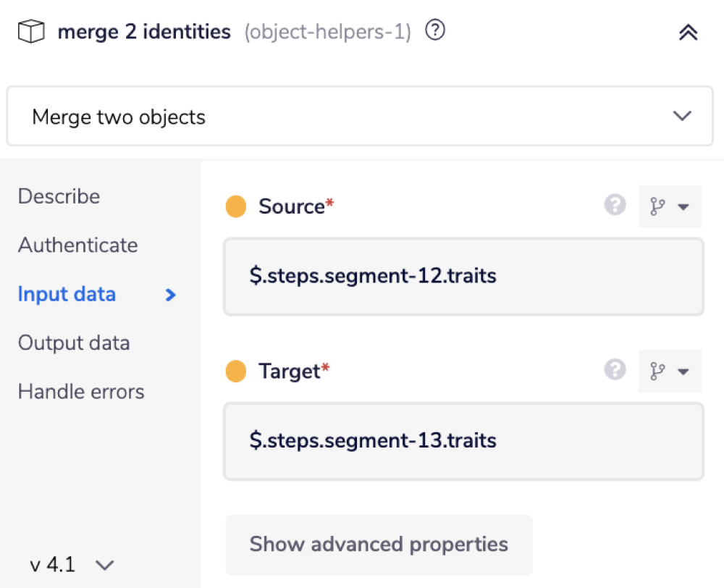The height and width of the screenshot is (588, 724).
Task: Switch to the Describe section
Action: (58, 196)
